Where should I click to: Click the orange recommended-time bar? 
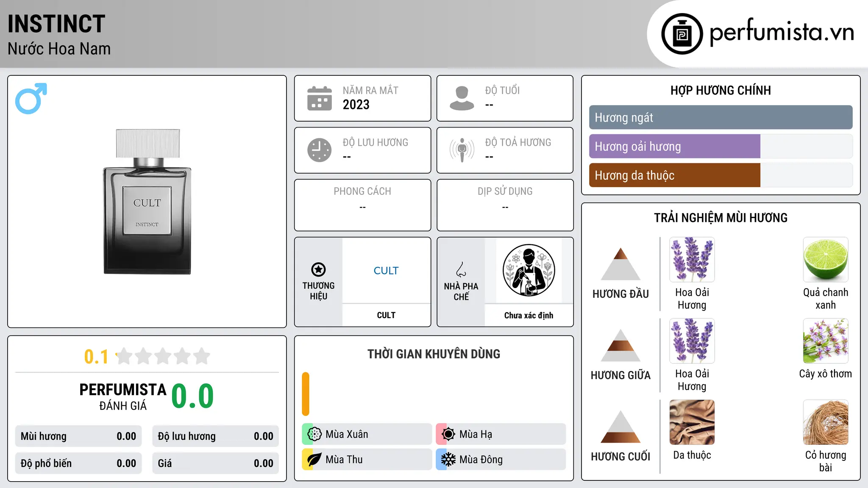pos(306,394)
